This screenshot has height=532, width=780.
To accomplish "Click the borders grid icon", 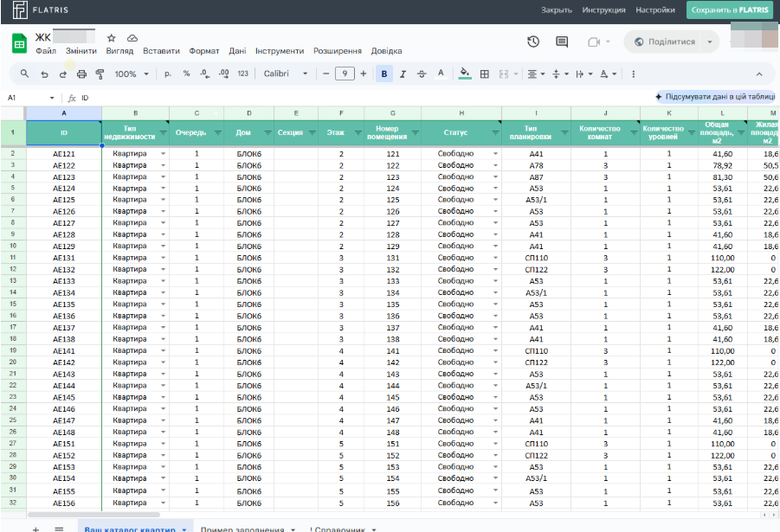I will click(x=485, y=74).
